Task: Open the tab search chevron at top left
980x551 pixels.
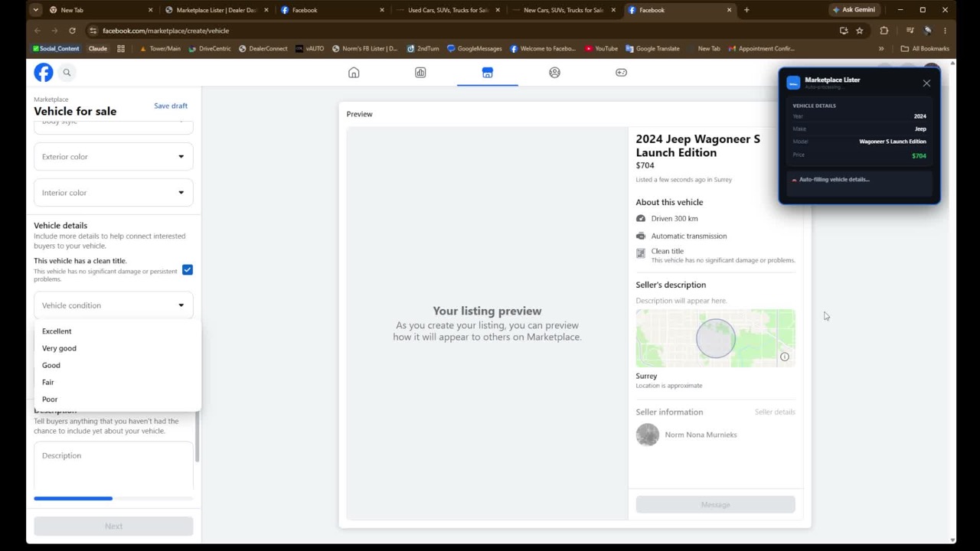Action: click(x=36, y=10)
